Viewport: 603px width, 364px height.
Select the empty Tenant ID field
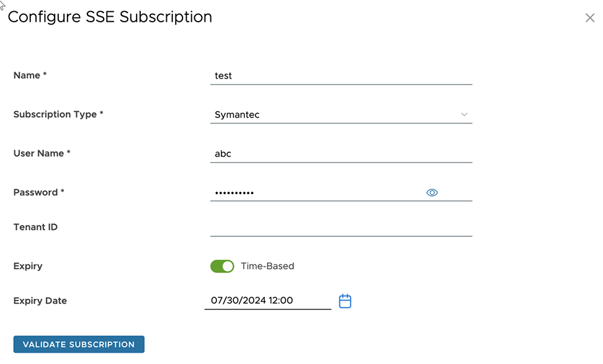(341, 228)
